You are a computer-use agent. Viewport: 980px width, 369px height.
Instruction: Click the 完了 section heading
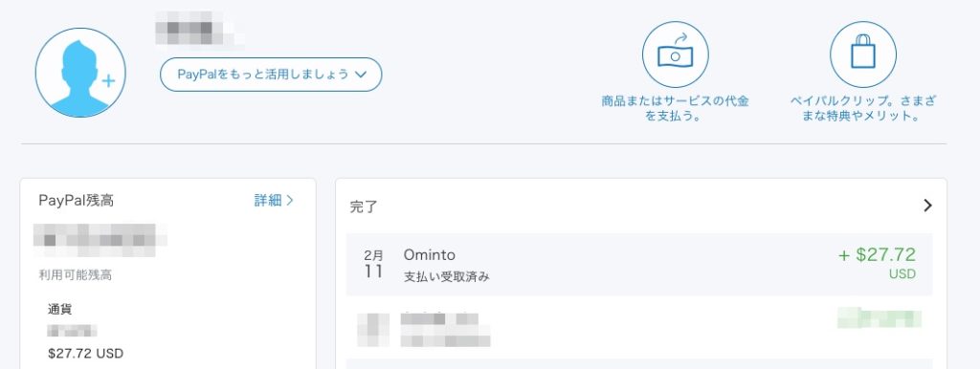tap(364, 206)
